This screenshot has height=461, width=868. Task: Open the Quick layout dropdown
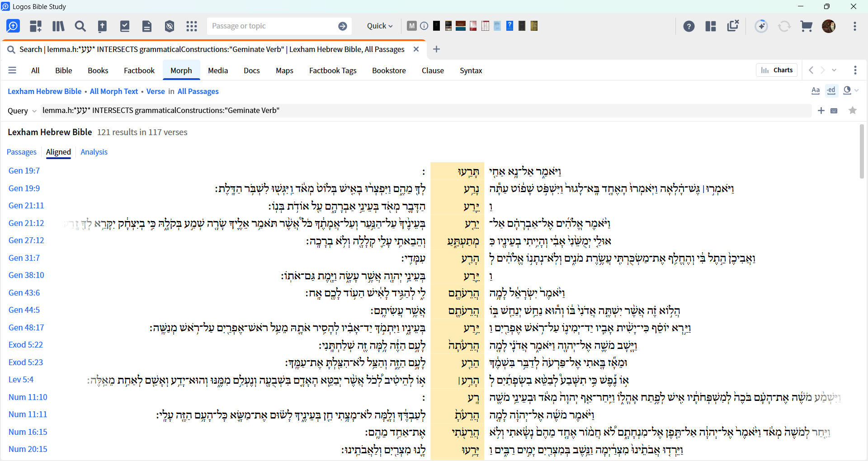pyautogui.click(x=380, y=26)
